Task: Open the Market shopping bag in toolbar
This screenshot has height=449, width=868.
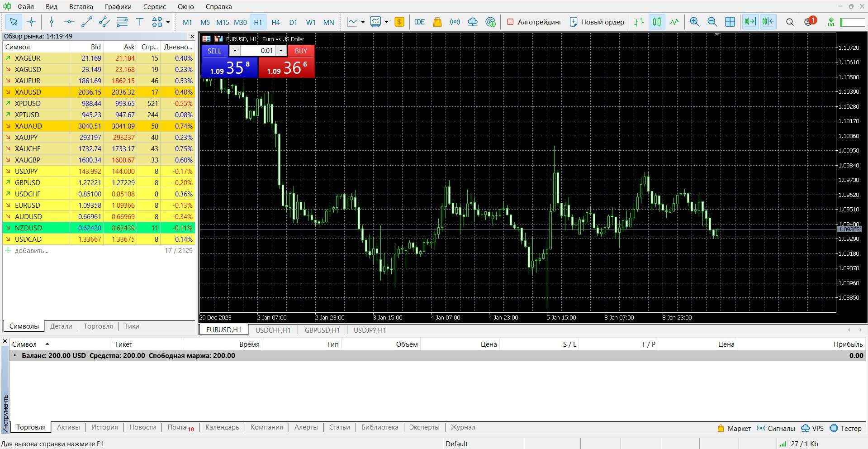Action: 437,22
